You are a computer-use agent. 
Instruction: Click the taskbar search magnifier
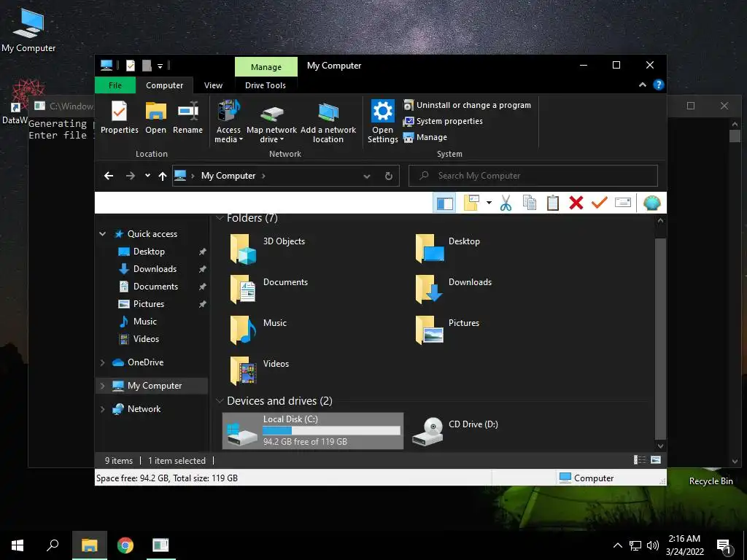click(53, 545)
